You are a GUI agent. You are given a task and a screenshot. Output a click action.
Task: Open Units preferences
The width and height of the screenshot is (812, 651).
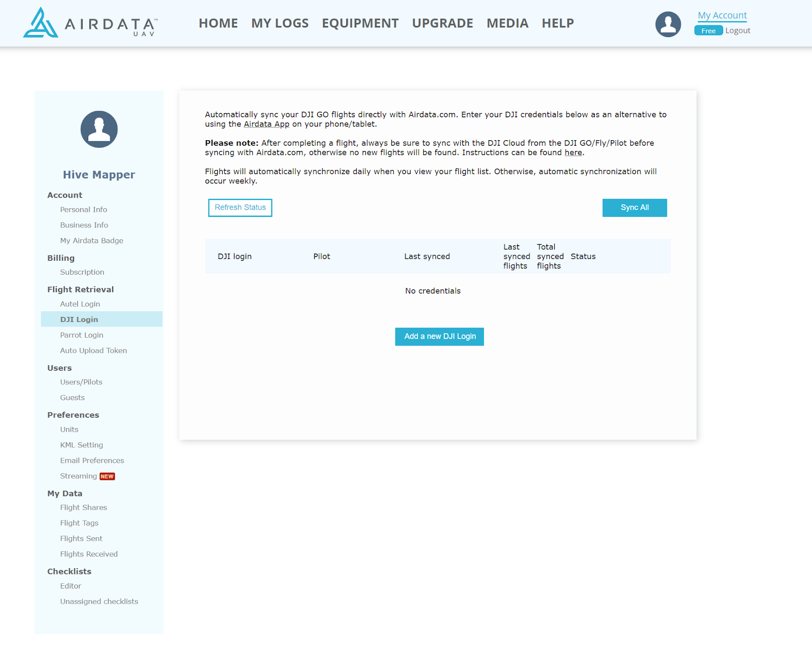point(69,430)
